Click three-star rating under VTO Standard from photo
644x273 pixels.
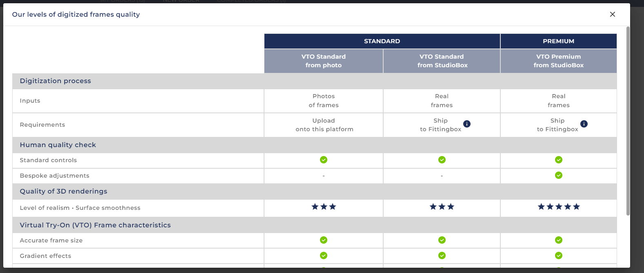324,207
